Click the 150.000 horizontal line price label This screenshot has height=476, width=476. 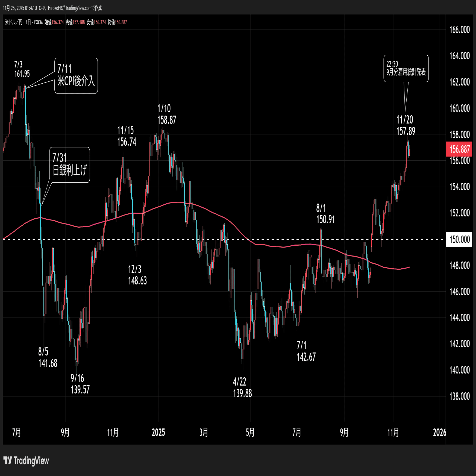(x=459, y=239)
